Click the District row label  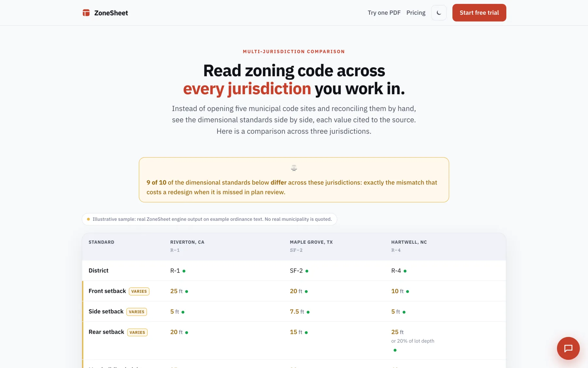coord(98,271)
